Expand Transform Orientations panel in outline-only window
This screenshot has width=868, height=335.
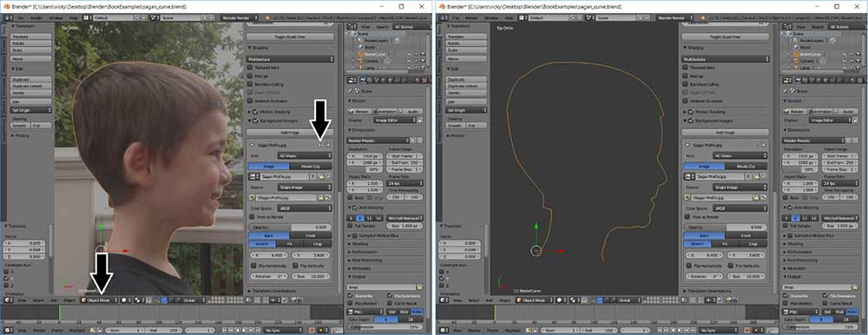click(713, 291)
